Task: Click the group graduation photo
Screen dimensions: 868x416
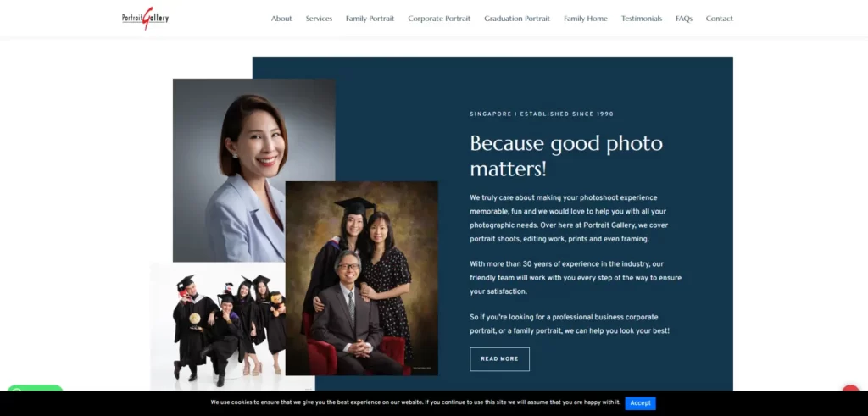Action: point(220,326)
